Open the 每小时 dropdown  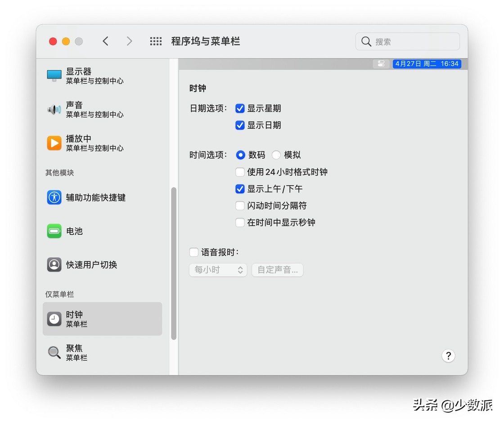coord(218,270)
